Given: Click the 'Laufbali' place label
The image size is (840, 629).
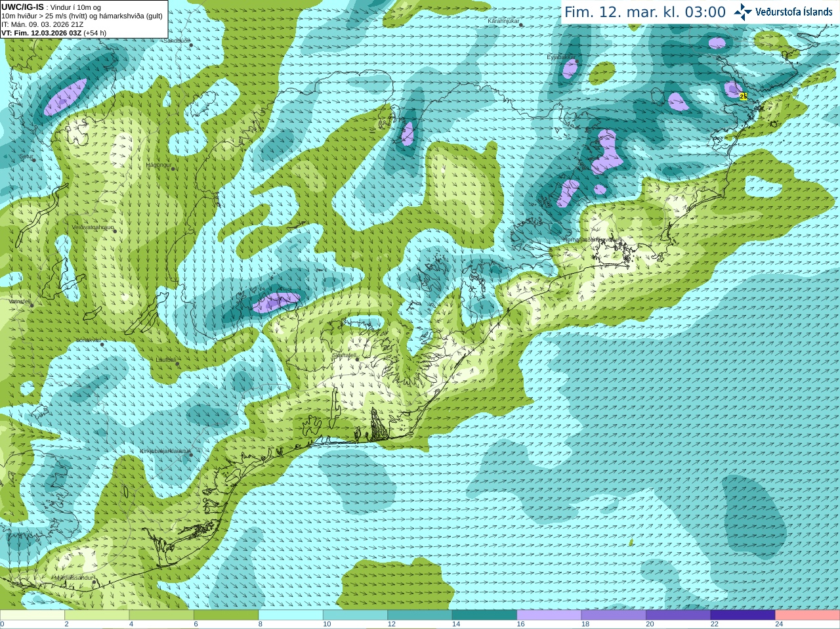Looking at the screenshot, I should click(x=166, y=360).
